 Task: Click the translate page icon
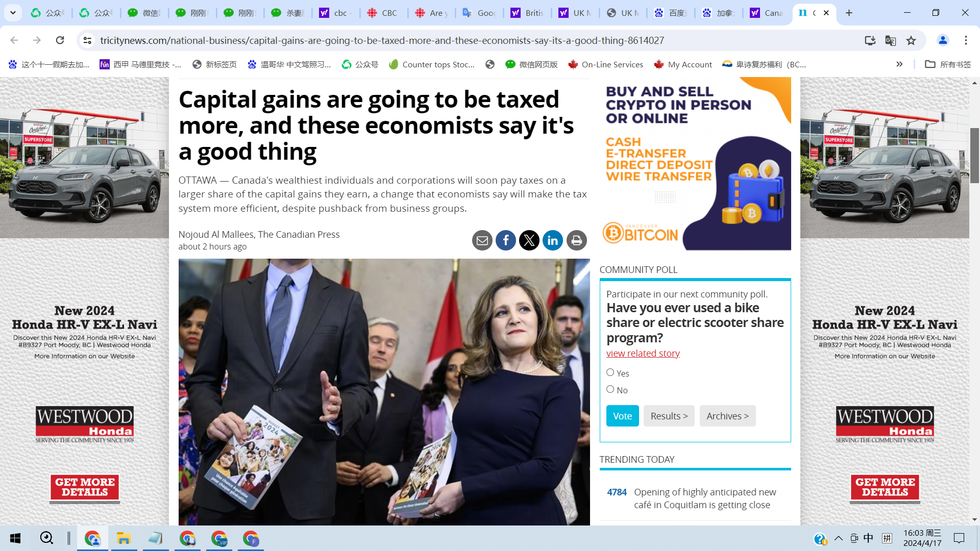click(x=891, y=40)
